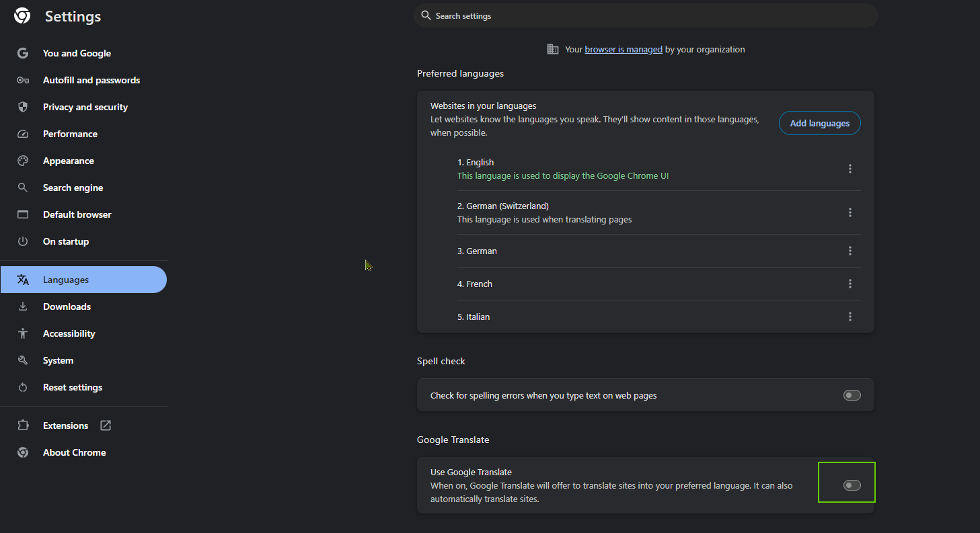Image resolution: width=980 pixels, height=533 pixels.
Task: Go to Search engine settings
Action: pos(83,188)
